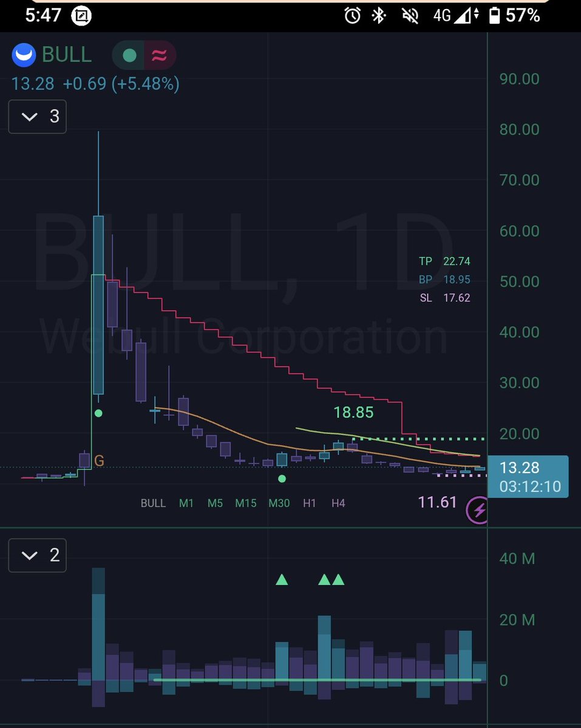Select the M5 timeframe

216,503
